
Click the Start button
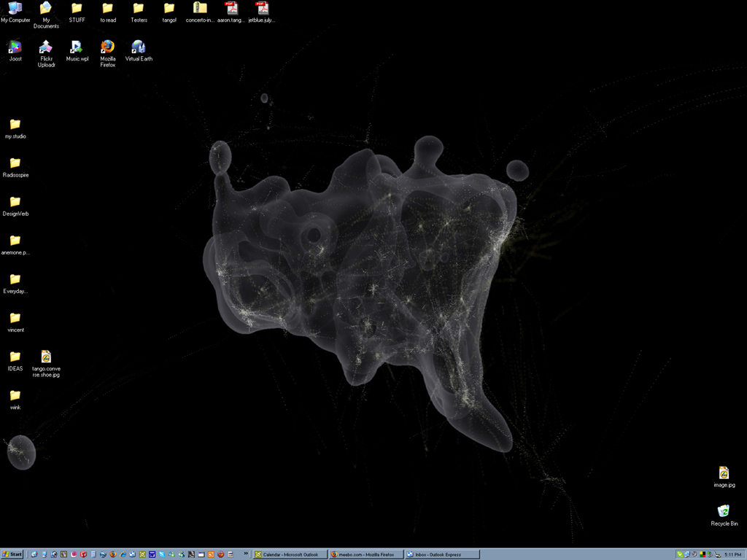click(x=12, y=554)
